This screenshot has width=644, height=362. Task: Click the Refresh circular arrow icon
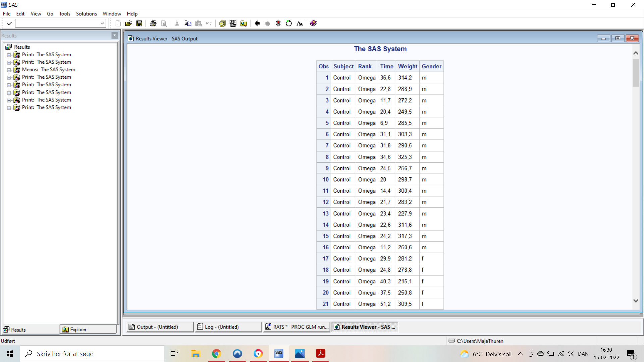pos(289,23)
